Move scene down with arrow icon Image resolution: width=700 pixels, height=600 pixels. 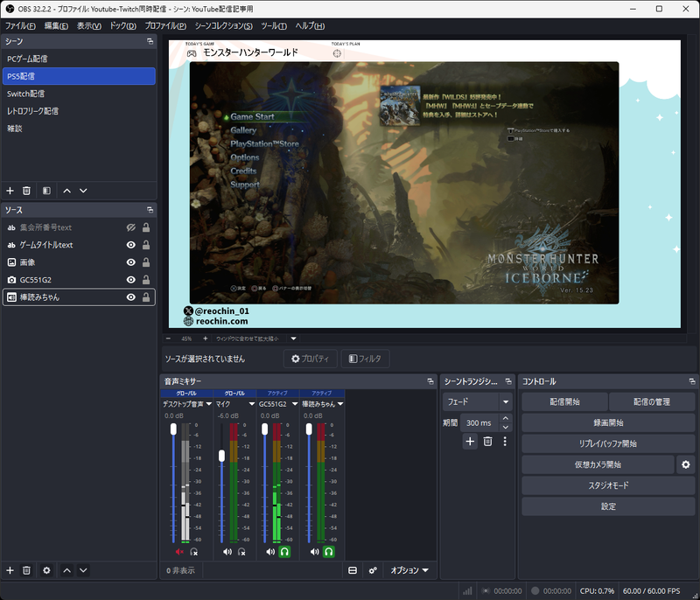coord(83,191)
